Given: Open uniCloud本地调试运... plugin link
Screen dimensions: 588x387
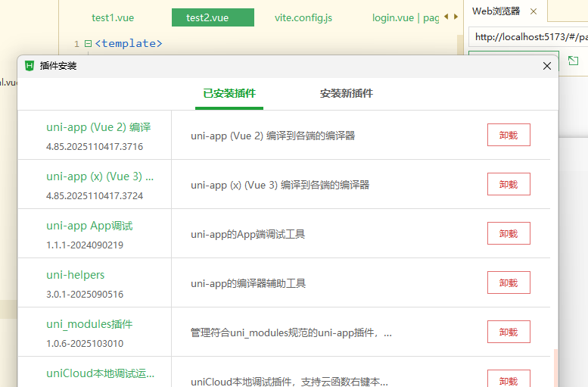Looking at the screenshot, I should click(x=100, y=373).
